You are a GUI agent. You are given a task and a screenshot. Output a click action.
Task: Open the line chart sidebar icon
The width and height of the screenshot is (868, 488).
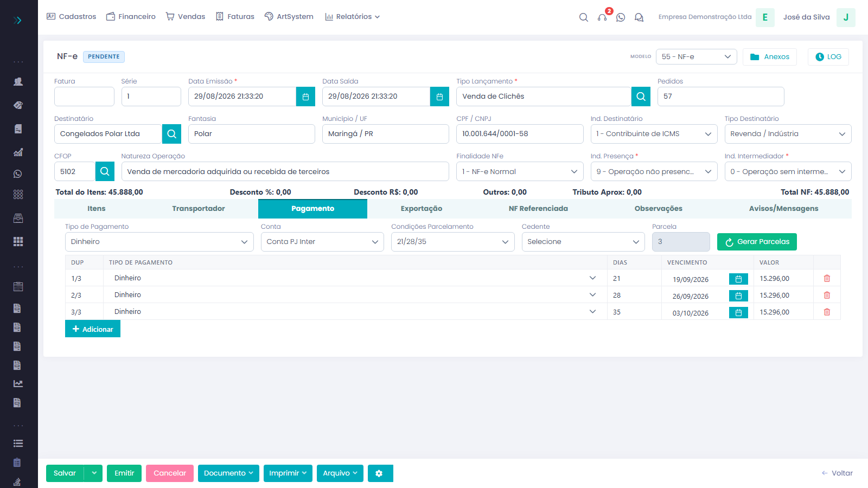tap(18, 383)
